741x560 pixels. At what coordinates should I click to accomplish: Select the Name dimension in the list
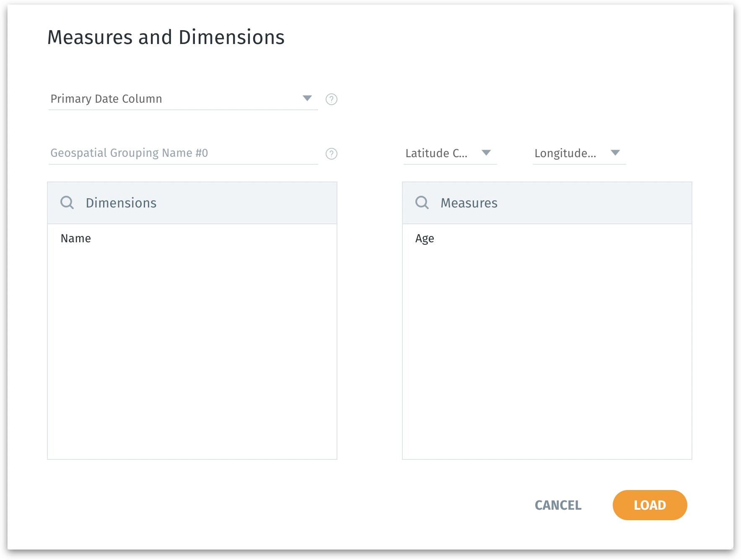[x=76, y=239]
